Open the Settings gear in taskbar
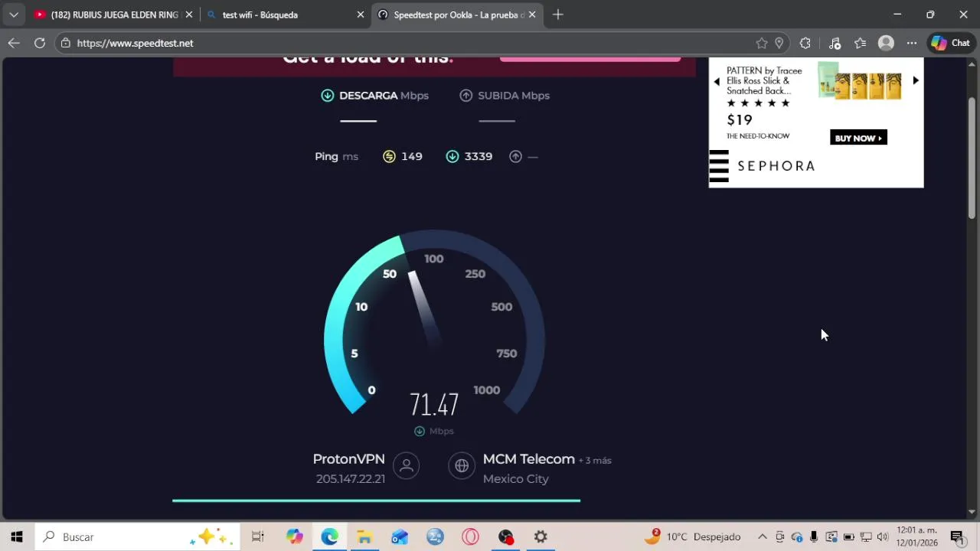This screenshot has height=551, width=980. [x=541, y=537]
